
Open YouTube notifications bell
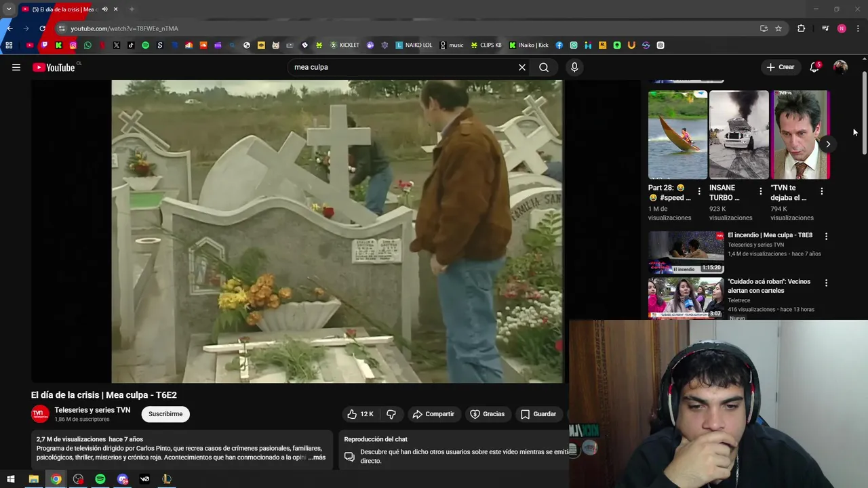click(x=814, y=67)
